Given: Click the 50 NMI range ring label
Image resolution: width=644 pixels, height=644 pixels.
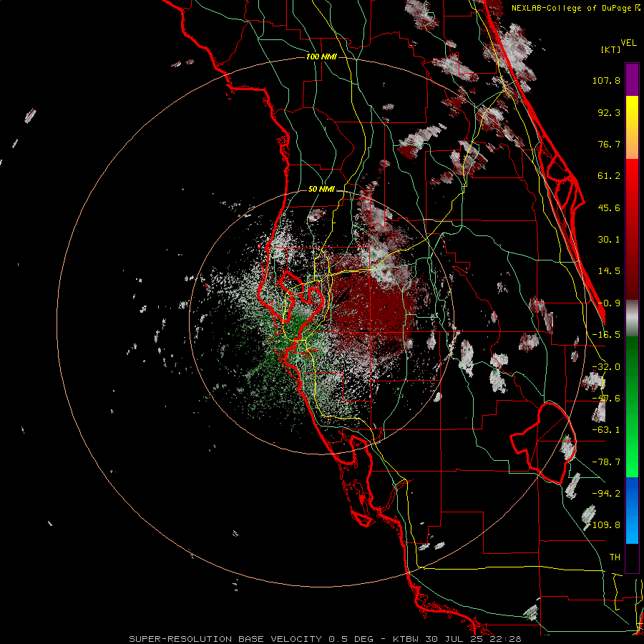Looking at the screenshot, I should click(321, 189).
